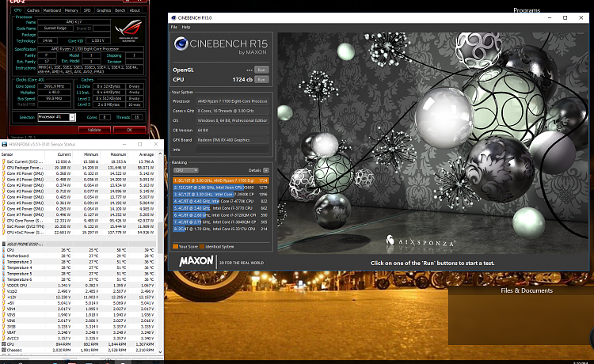This screenshot has height=364, width=594.
Task: Click the AIXSPONZA logo in the render
Action: (420, 241)
